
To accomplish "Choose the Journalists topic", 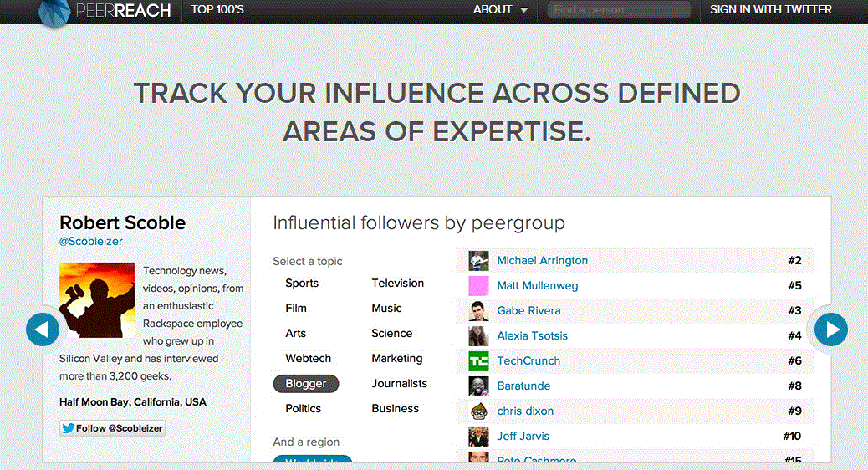I will (399, 384).
